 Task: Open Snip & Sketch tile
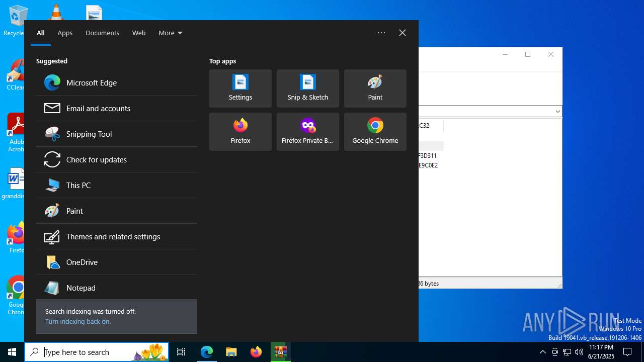click(308, 88)
